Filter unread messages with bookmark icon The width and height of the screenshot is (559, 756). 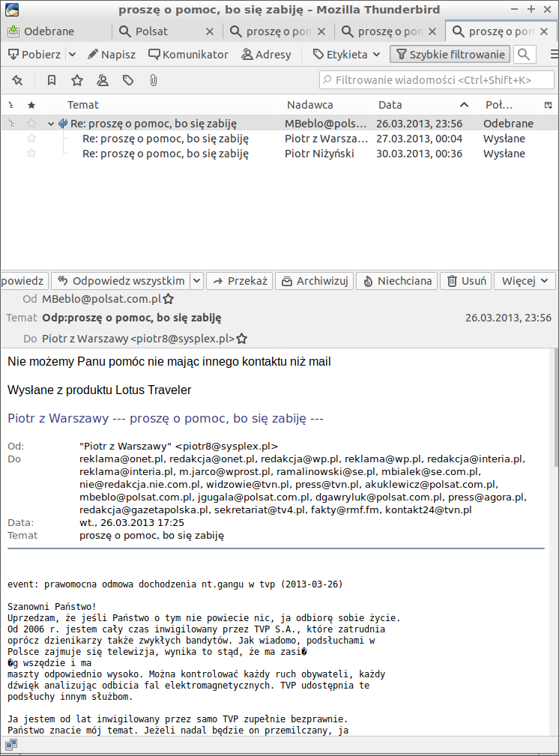(x=52, y=80)
